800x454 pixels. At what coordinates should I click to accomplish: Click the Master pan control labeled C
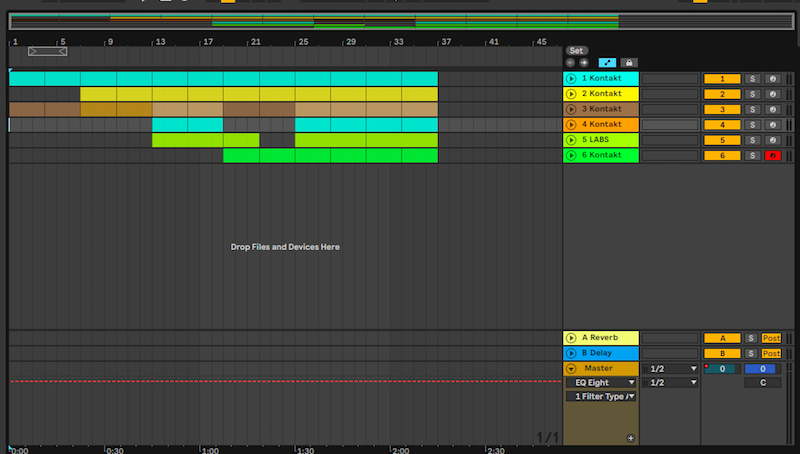762,383
